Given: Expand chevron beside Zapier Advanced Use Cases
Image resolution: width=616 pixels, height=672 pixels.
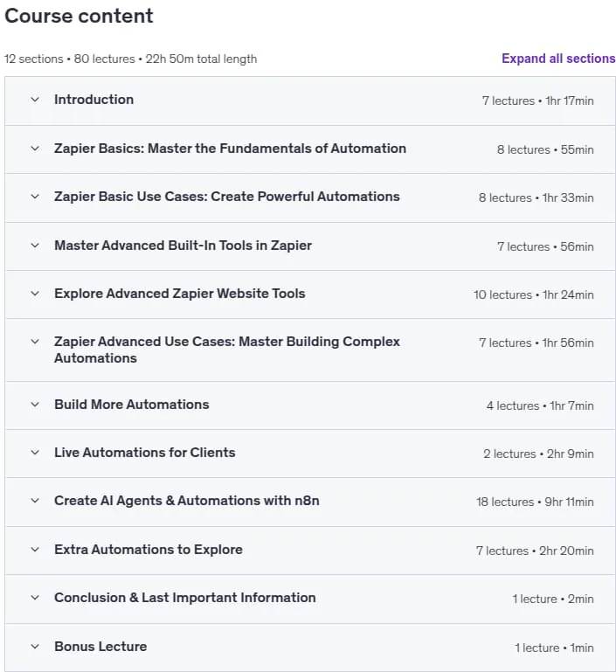Looking at the screenshot, I should 35,342.
